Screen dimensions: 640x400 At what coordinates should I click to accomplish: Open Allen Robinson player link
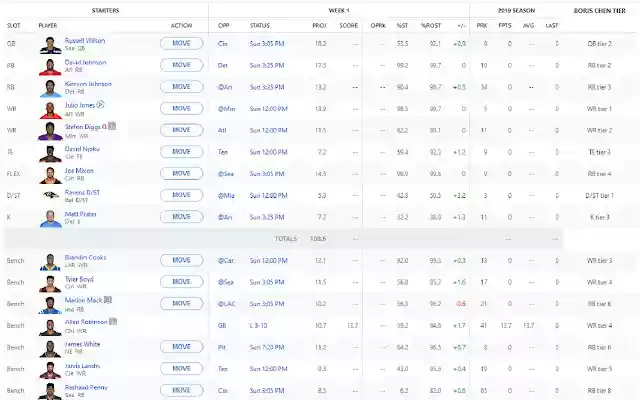(86, 322)
